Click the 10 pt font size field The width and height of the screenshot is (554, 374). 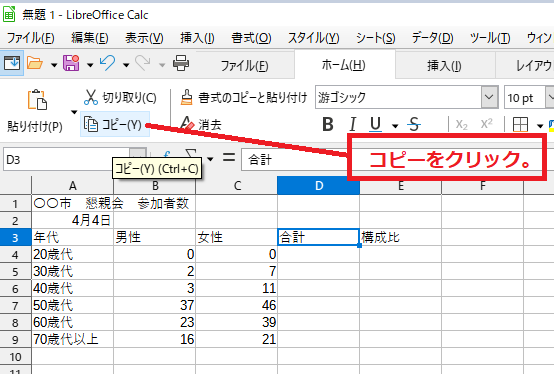524,97
